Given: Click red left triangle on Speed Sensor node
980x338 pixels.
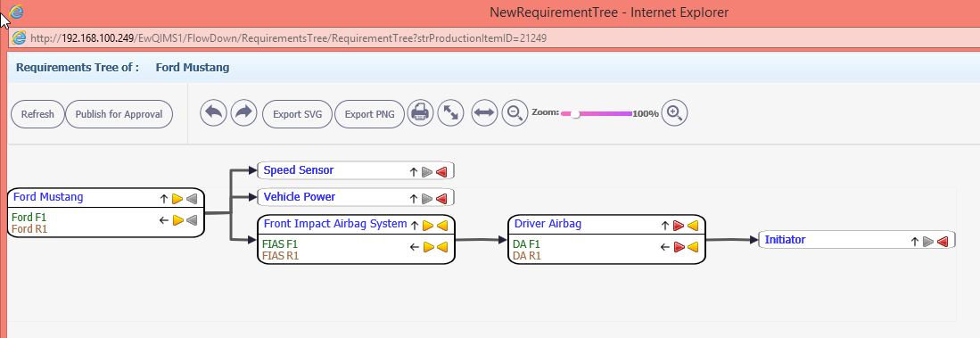Looking at the screenshot, I should (442, 172).
